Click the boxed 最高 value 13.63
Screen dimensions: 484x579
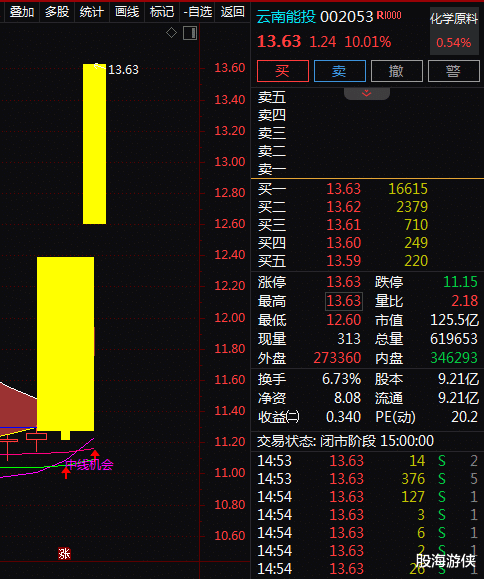[x=344, y=301]
